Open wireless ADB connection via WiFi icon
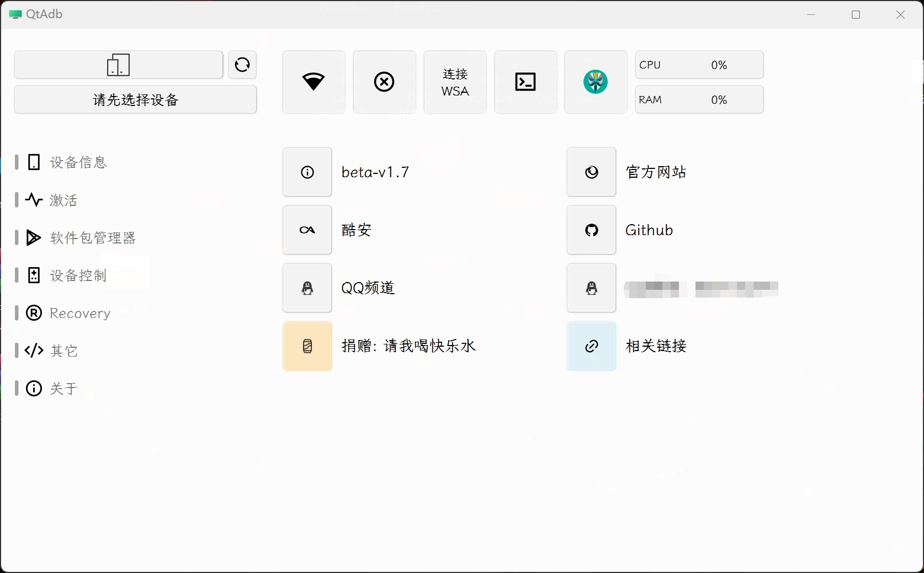The height and width of the screenshot is (573, 924). [314, 82]
